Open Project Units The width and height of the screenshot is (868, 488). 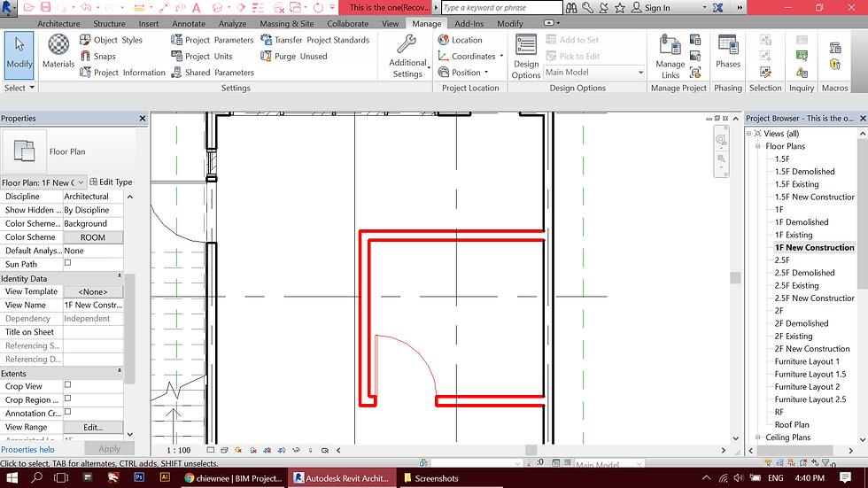(202, 56)
